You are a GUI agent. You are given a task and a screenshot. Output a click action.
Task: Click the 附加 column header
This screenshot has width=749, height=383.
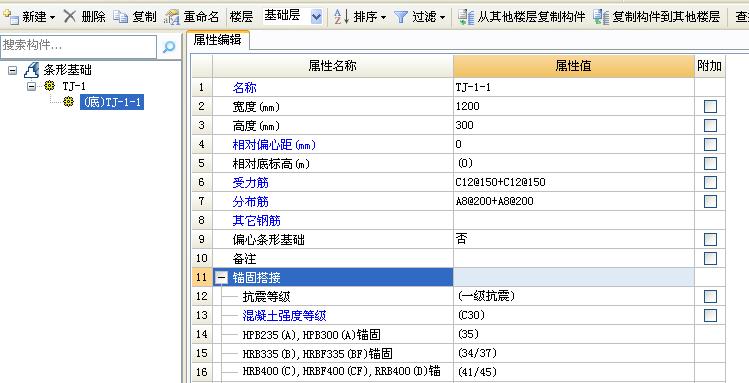click(709, 66)
